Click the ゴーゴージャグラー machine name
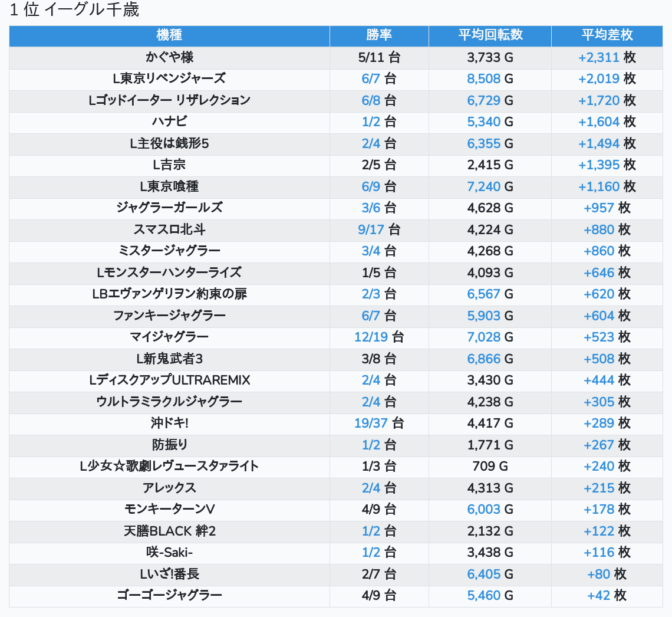Image resolution: width=672 pixels, height=617 pixels. coord(169,596)
